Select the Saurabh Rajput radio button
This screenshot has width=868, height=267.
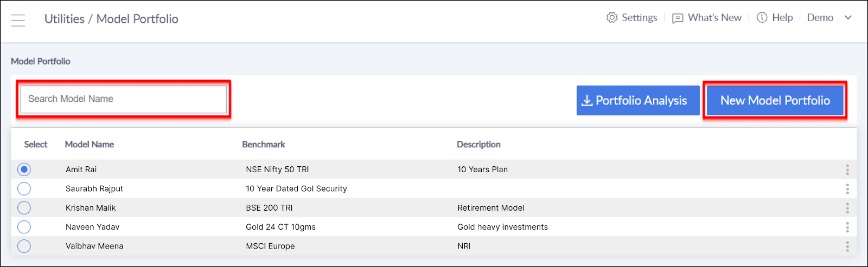[x=24, y=188]
